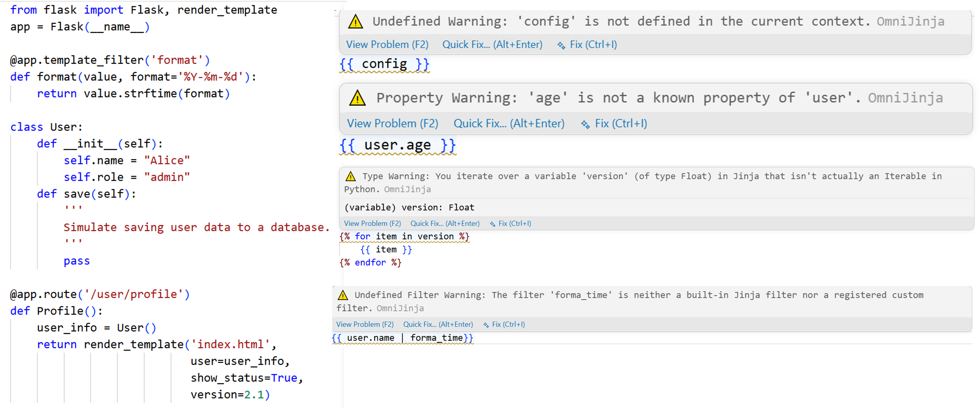Click "@app.route('/user/profile')" decorator line
This screenshot has width=980, height=408.
100,294
